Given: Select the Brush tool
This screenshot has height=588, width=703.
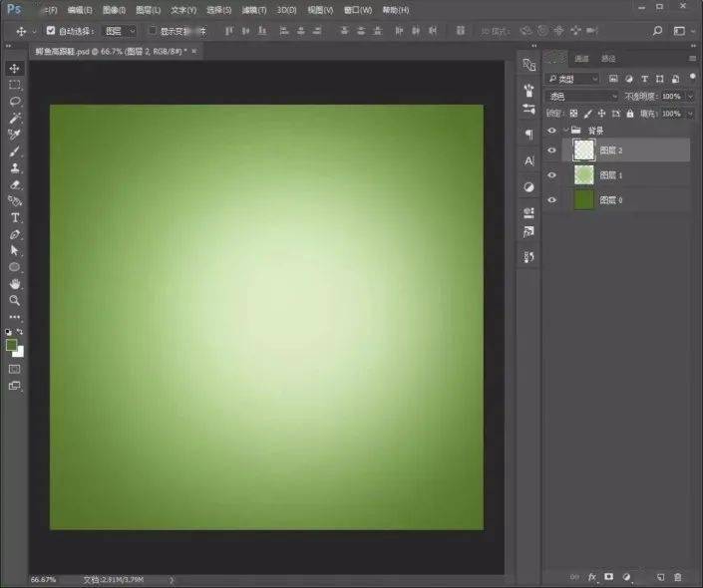Looking at the screenshot, I should pyautogui.click(x=15, y=151).
